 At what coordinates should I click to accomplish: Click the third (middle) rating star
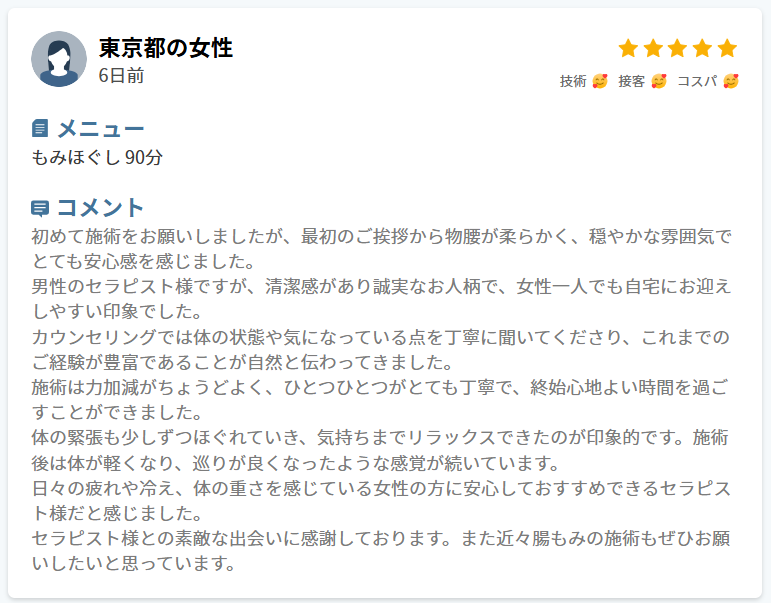click(678, 48)
